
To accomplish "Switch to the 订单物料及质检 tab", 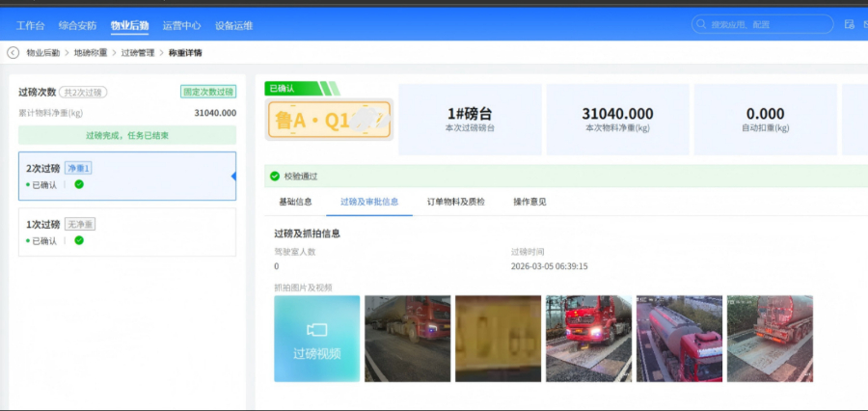I will (x=455, y=202).
